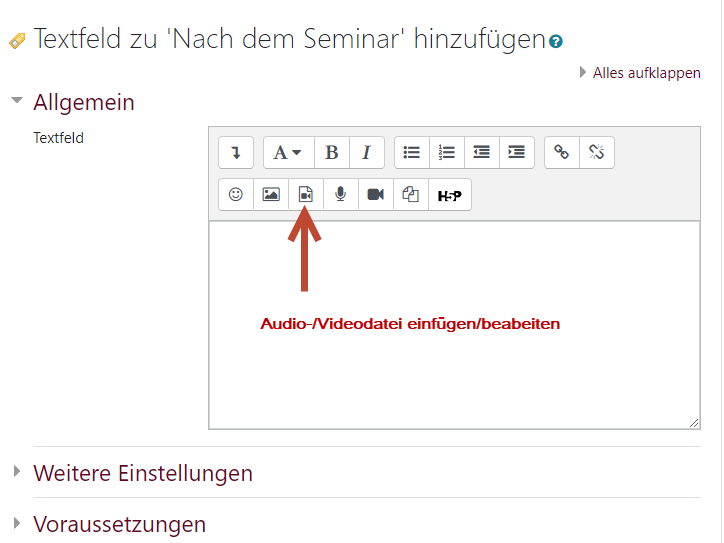Viewport: 724px width, 543px height.
Task: Insert a bulleted list
Action: pos(412,153)
